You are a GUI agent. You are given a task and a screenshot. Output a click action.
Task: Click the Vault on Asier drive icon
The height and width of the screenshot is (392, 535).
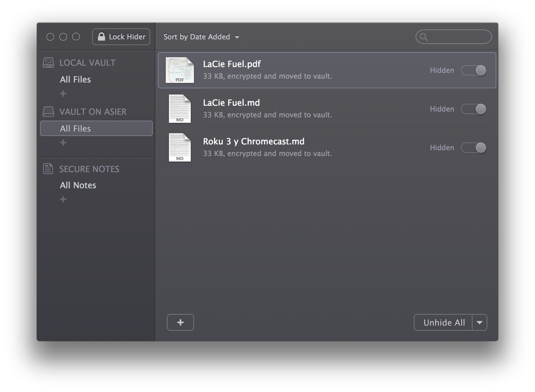click(x=48, y=112)
